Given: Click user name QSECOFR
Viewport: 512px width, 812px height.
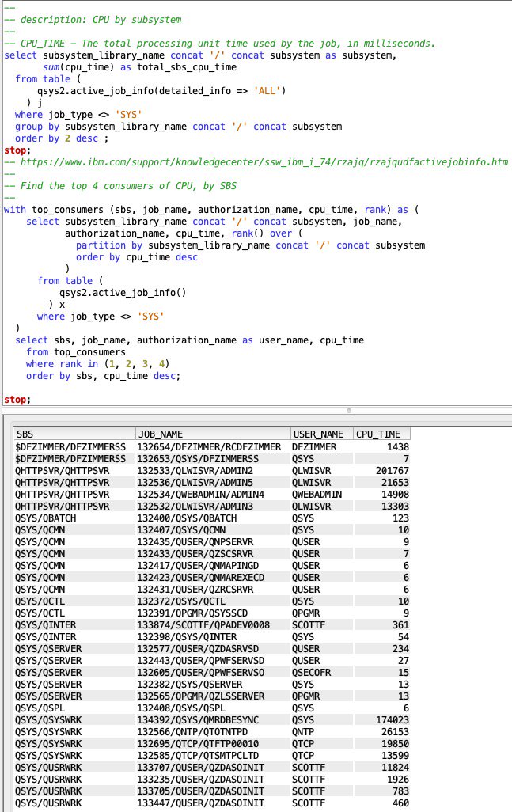Looking at the screenshot, I should click(311, 672).
